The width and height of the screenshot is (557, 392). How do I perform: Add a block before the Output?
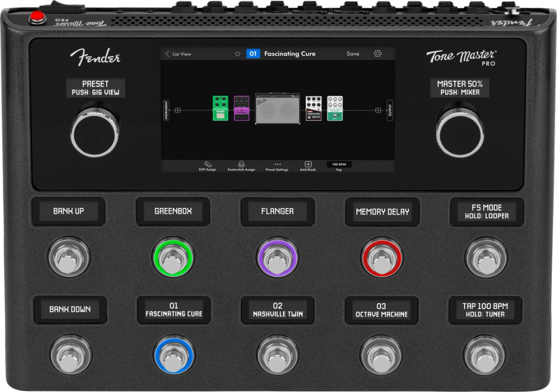[379, 110]
